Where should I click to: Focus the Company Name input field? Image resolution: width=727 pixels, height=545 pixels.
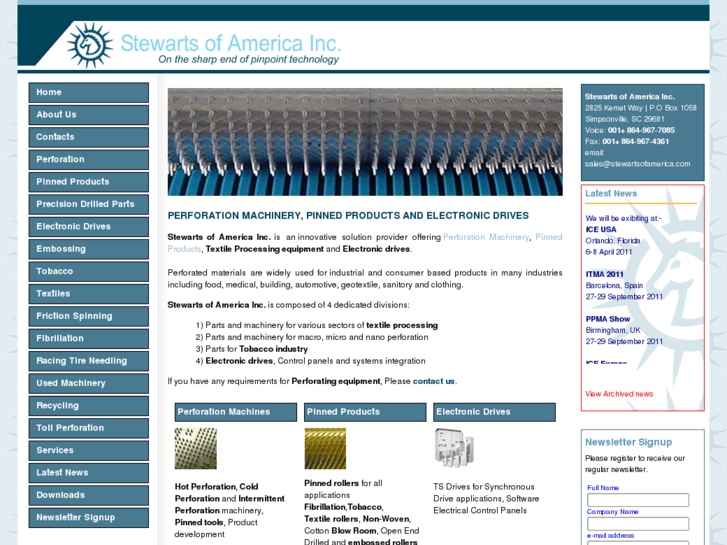638,524
